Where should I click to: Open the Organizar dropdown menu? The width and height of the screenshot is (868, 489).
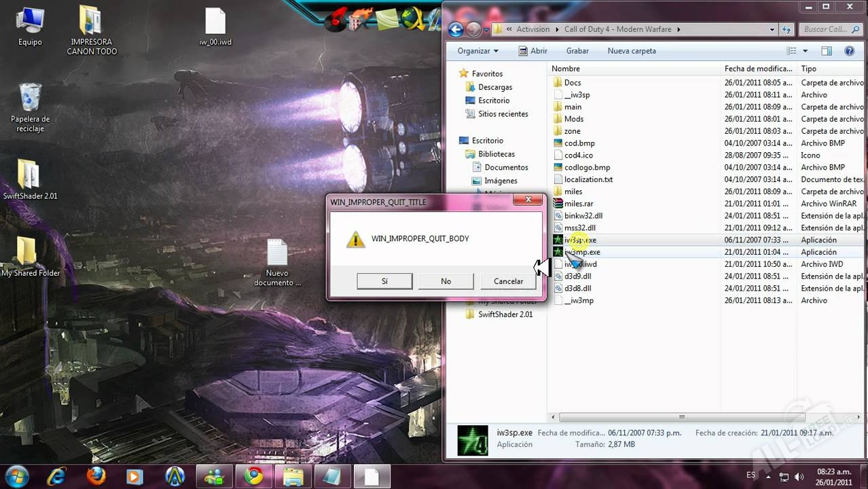477,51
